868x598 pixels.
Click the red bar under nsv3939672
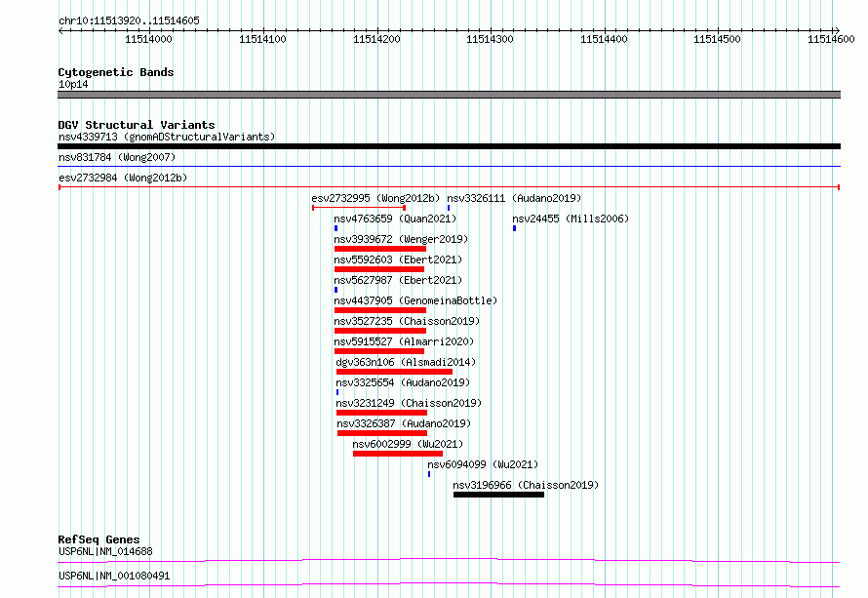tap(379, 249)
